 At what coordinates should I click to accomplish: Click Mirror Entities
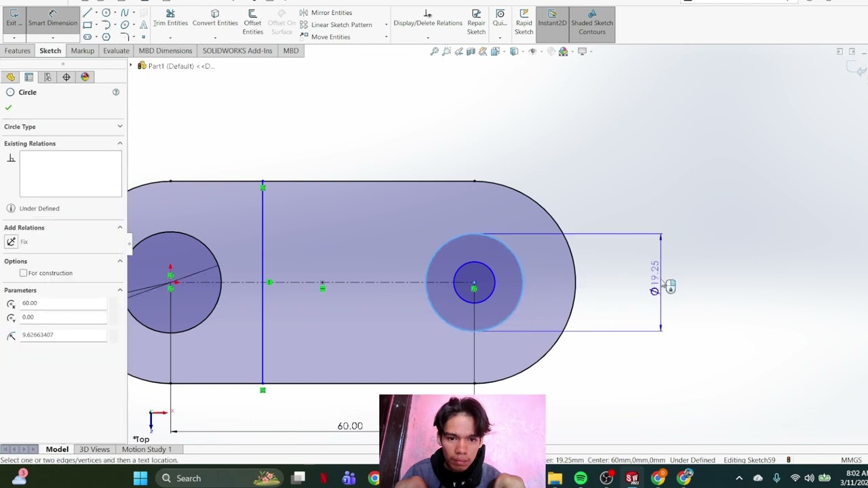tap(325, 13)
